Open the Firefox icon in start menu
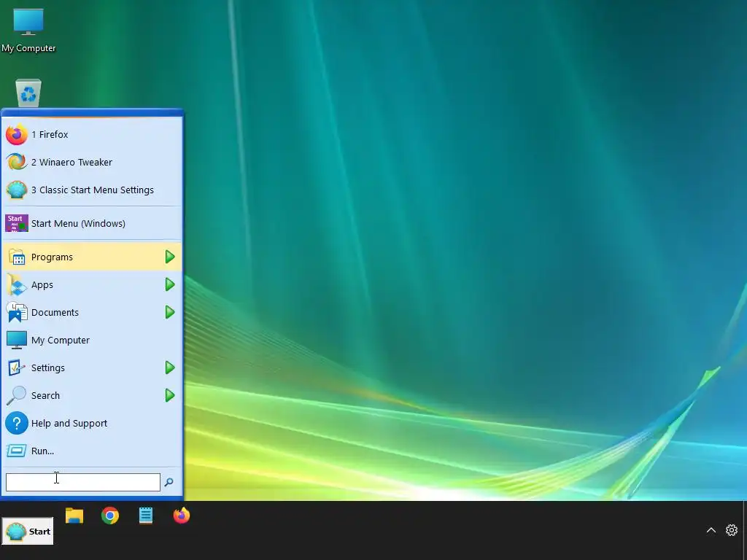The width and height of the screenshot is (747, 560). [17, 134]
